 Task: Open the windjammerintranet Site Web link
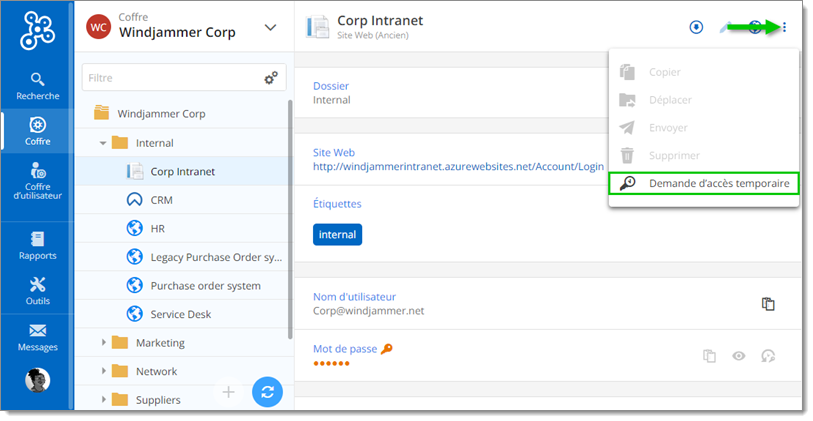458,167
